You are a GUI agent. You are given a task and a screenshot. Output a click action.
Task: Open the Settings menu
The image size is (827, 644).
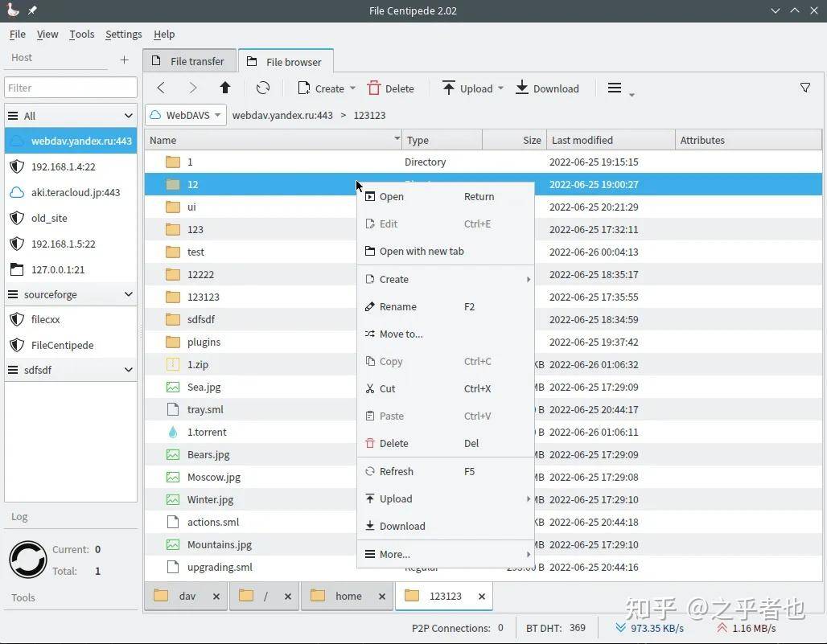pos(123,35)
